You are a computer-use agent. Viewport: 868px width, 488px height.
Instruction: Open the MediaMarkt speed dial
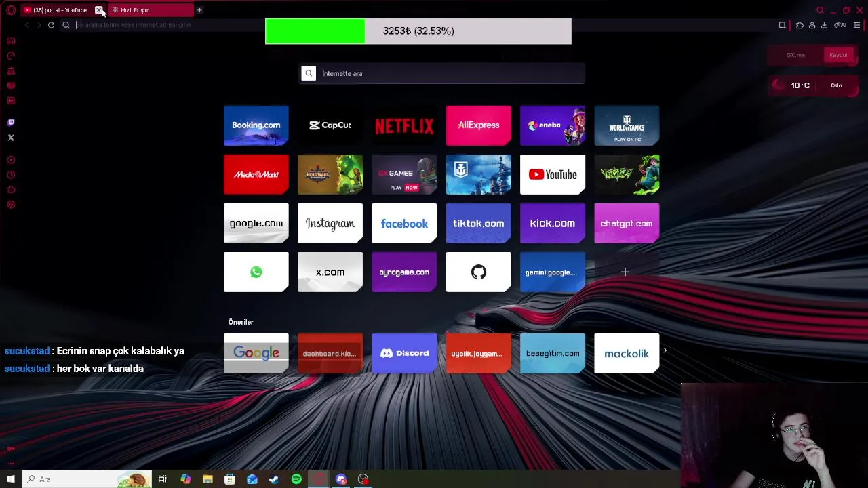(256, 174)
